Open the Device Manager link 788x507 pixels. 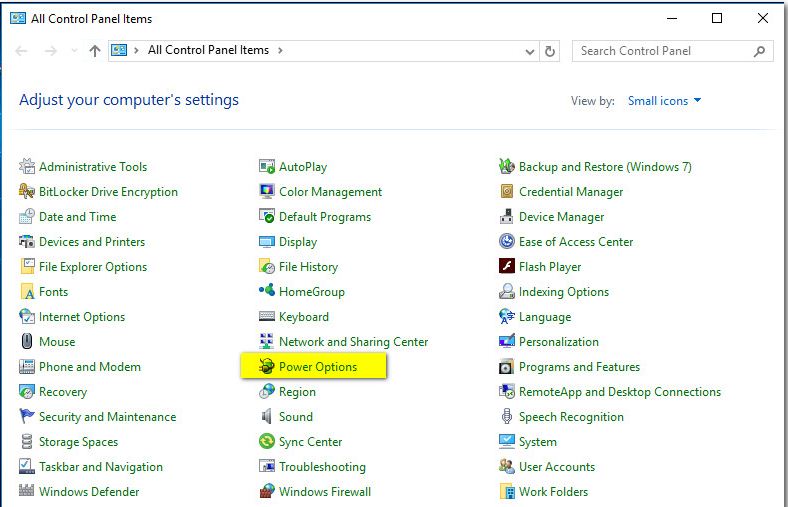[x=561, y=217]
